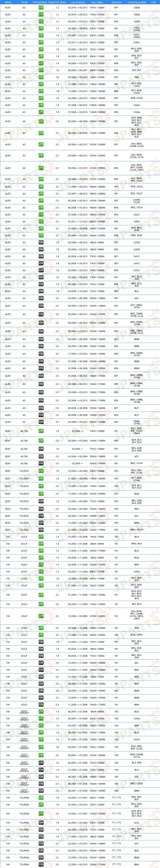Click the CAVD engine code cell

coord(136,740)
